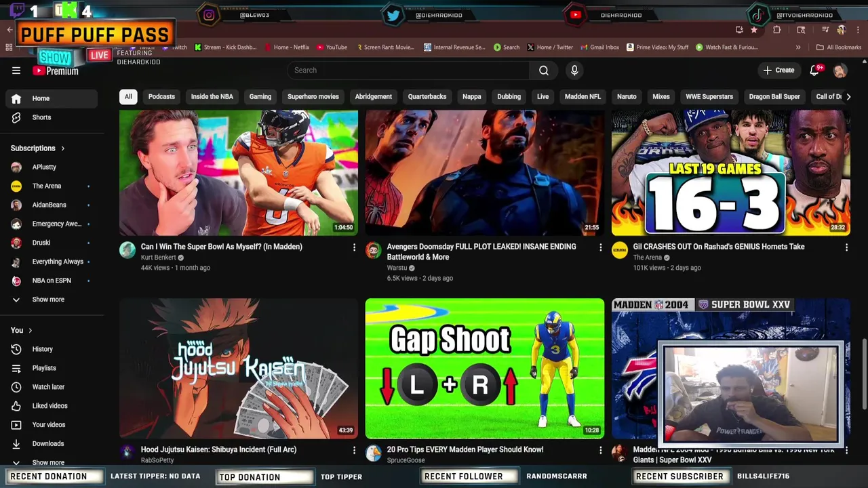
Task: Open video title Can I Win The Super Bowl
Action: tap(222, 247)
